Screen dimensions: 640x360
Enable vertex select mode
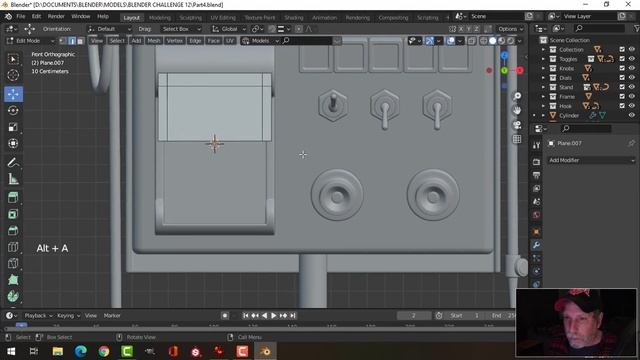click(62, 41)
